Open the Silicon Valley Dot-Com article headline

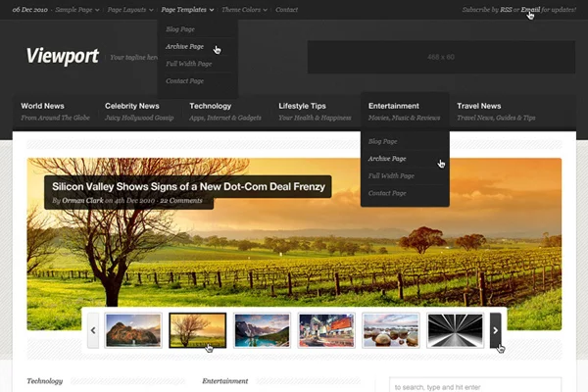tap(188, 186)
